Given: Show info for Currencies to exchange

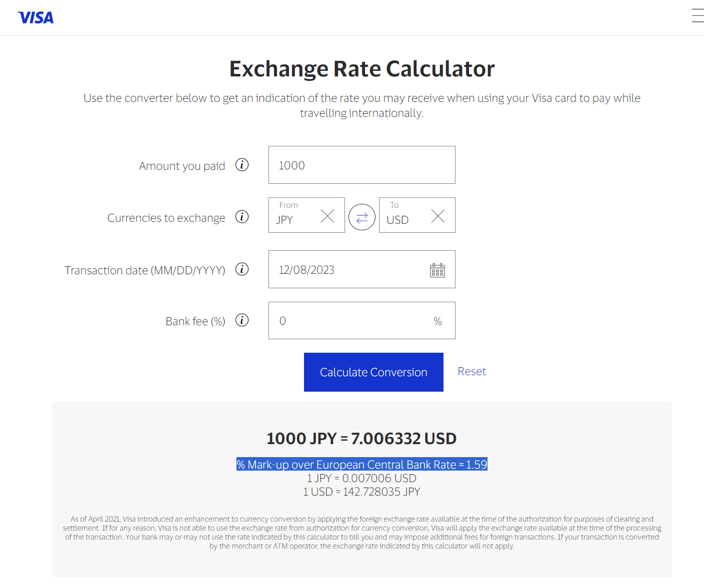Looking at the screenshot, I should click(x=242, y=217).
